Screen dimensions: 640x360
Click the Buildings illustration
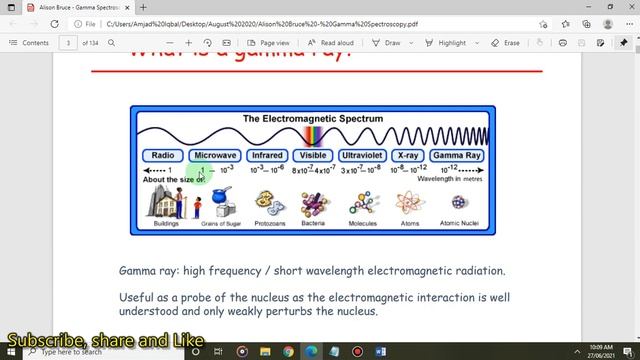click(166, 202)
